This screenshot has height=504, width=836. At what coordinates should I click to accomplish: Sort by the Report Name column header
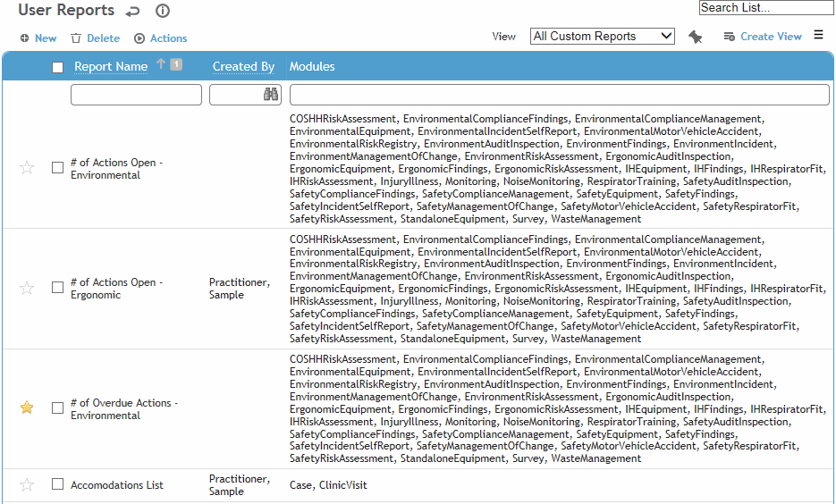(111, 67)
